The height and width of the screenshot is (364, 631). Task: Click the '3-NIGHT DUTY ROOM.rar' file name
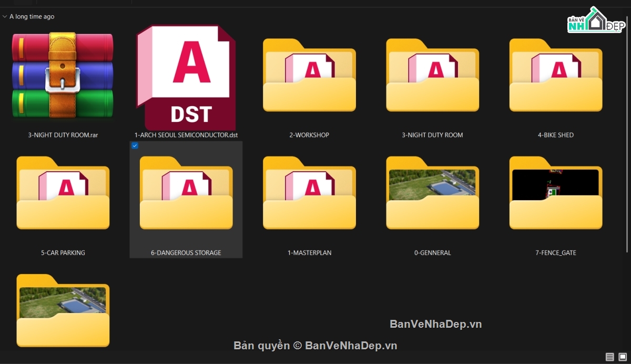pyautogui.click(x=63, y=135)
